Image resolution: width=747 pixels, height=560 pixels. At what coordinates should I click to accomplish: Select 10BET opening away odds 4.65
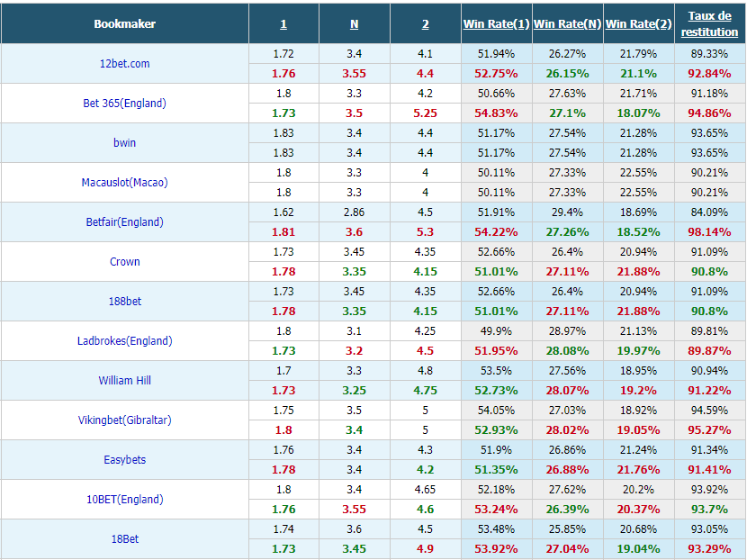click(425, 489)
